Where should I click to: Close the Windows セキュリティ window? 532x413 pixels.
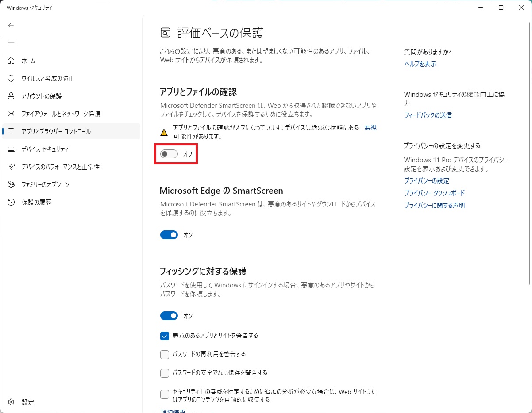[x=521, y=8]
